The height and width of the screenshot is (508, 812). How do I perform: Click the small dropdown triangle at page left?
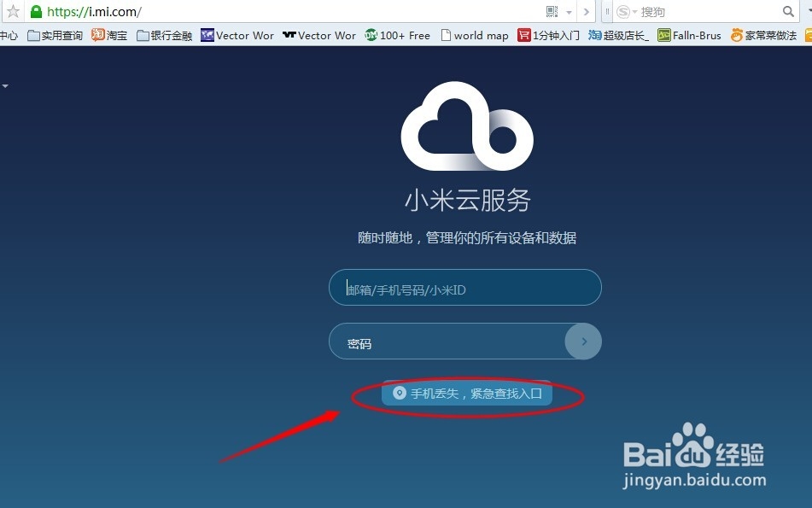click(5, 86)
